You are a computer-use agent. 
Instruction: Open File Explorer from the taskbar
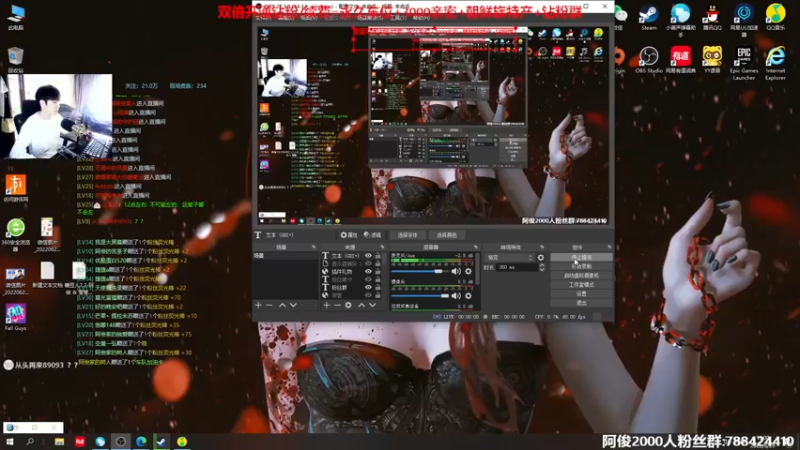60,442
